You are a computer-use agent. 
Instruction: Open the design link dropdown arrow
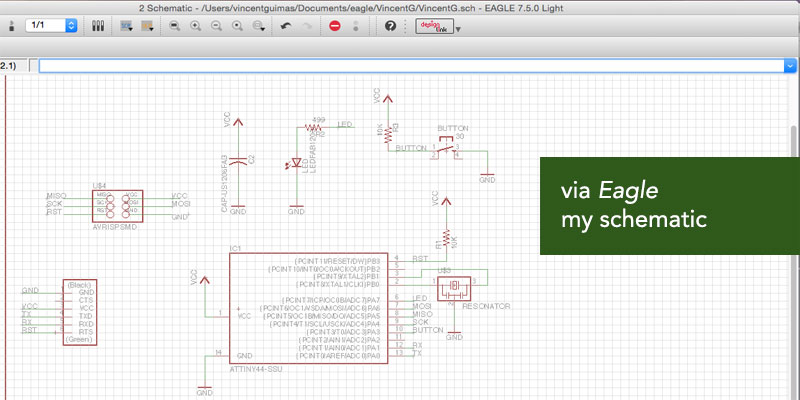tap(458, 29)
